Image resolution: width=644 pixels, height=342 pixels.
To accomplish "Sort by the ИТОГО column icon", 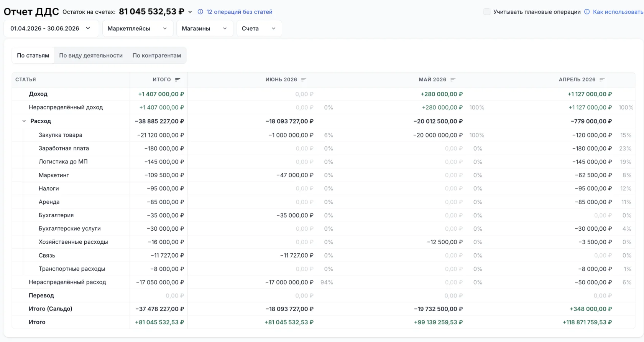I will 177,79.
